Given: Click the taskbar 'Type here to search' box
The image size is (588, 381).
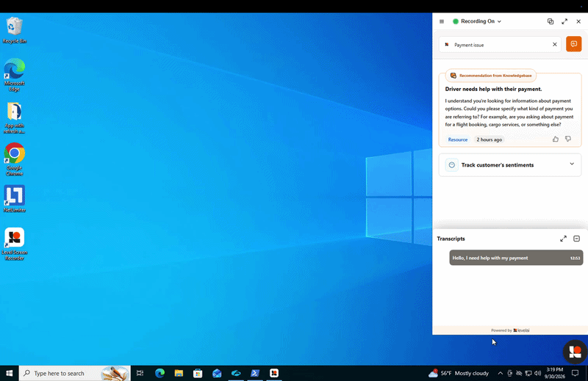Looking at the screenshot, I should (75, 373).
